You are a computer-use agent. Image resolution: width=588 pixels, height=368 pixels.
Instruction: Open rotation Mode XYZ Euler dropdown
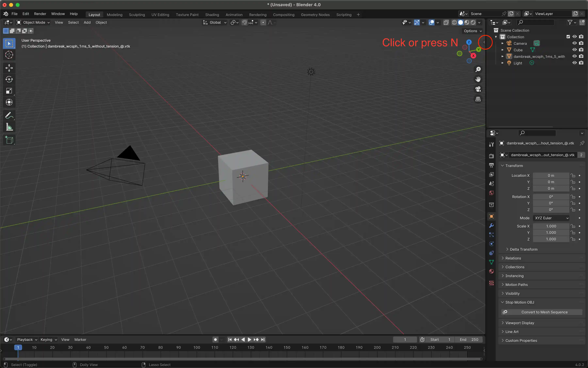click(x=551, y=218)
